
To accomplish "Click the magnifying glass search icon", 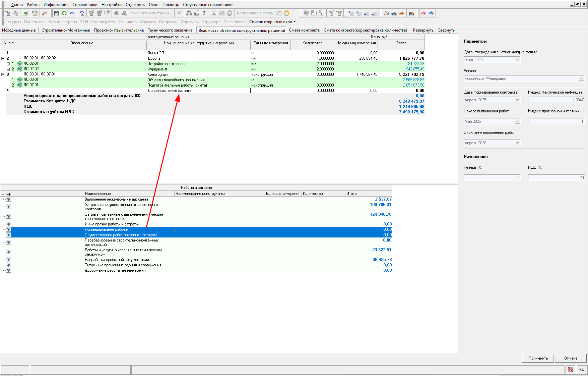I will click(x=44, y=13).
